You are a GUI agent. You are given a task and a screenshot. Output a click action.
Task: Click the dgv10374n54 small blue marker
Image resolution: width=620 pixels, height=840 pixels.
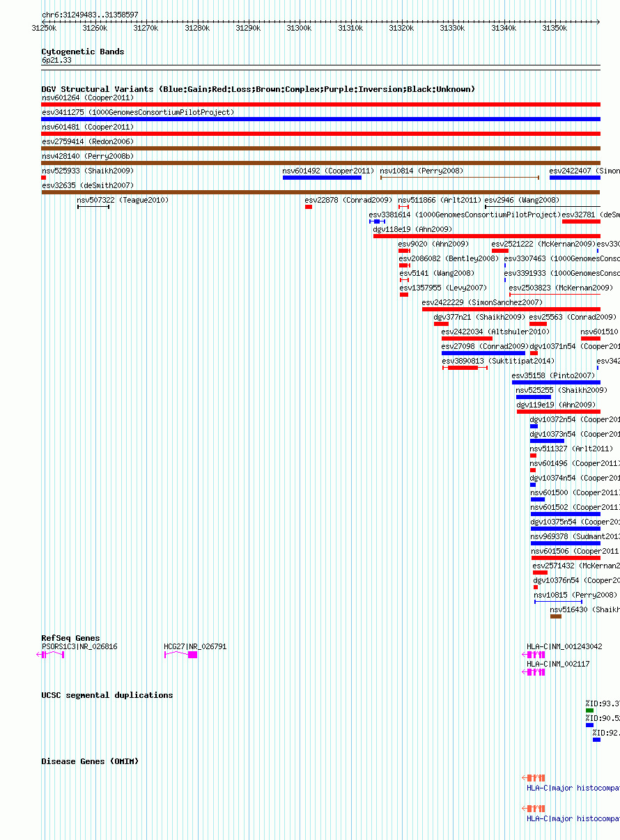tap(533, 485)
